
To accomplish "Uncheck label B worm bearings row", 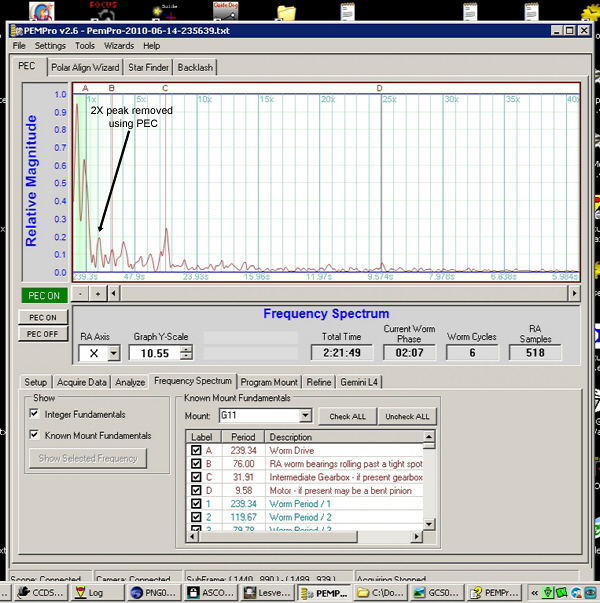I will (x=196, y=463).
